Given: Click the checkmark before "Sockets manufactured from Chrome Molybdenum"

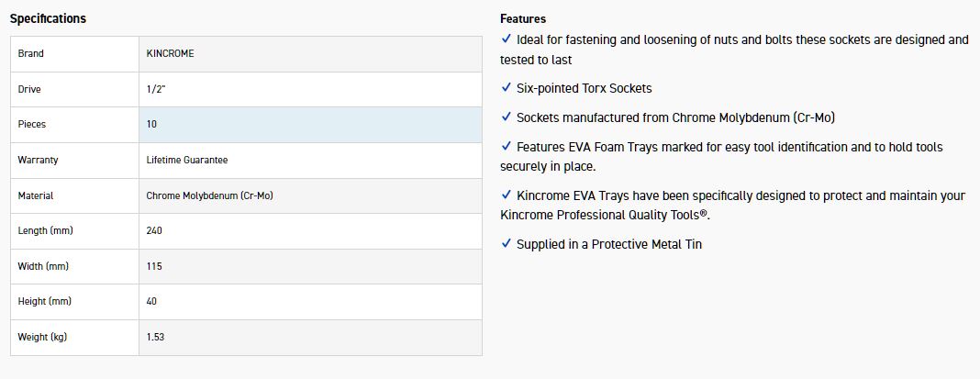Looking at the screenshot, I should click(x=506, y=117).
